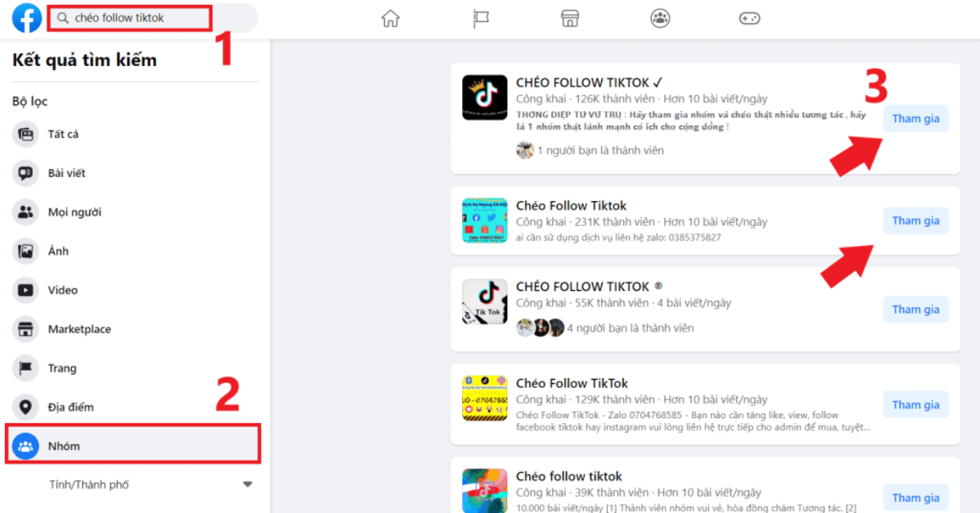Filter results by "Bài viết"

click(67, 173)
